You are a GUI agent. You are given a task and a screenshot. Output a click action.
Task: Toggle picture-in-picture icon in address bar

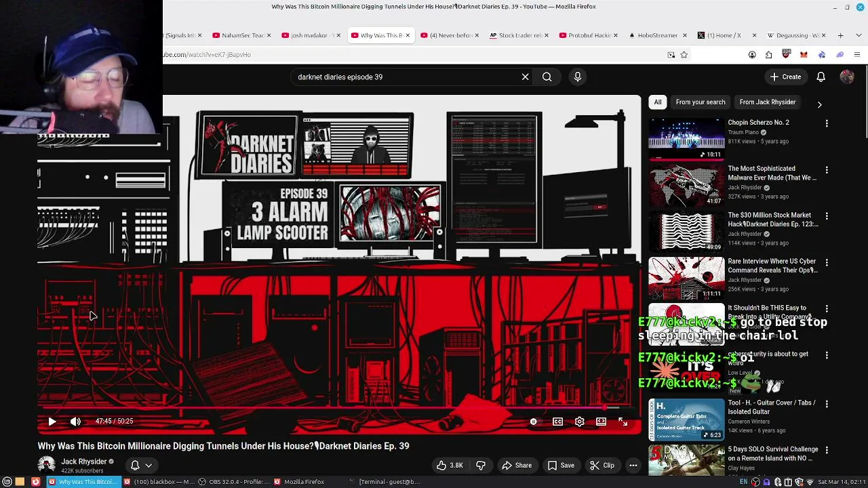tap(671, 55)
